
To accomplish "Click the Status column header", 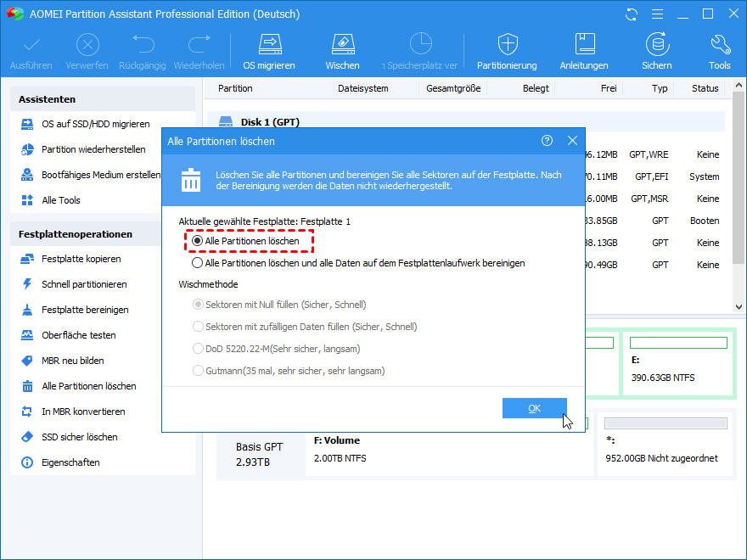I will 705,88.
